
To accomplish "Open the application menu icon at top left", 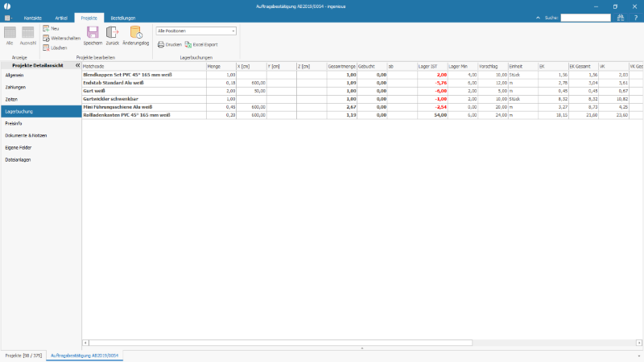I will pos(8,18).
